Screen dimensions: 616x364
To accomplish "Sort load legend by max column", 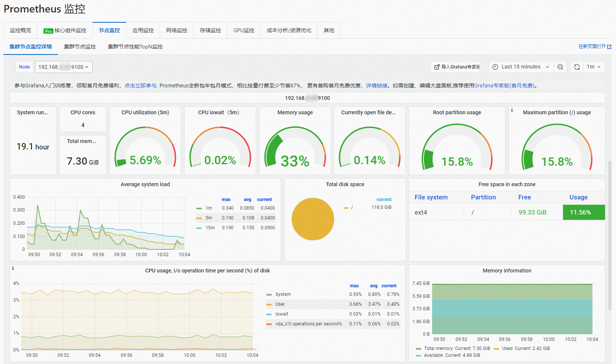I will (x=226, y=199).
